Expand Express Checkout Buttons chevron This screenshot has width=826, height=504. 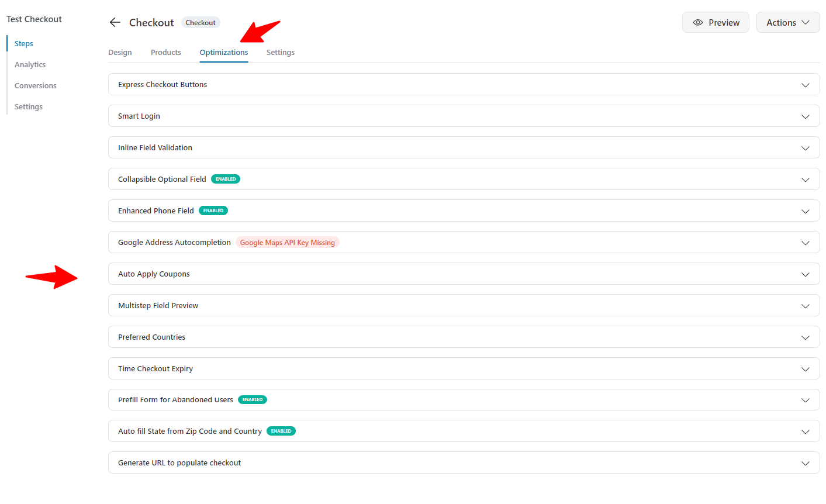pos(806,85)
